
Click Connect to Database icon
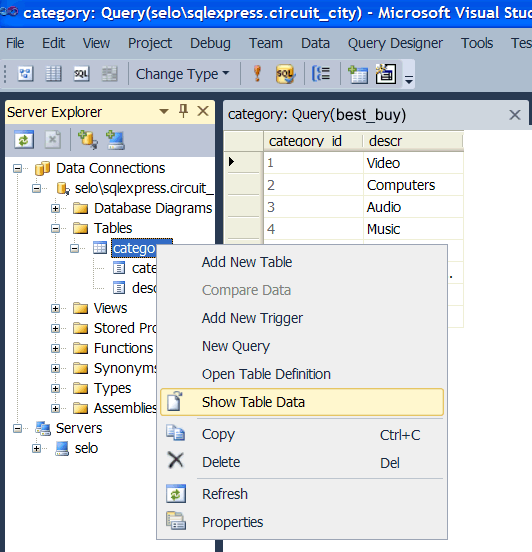click(87, 139)
